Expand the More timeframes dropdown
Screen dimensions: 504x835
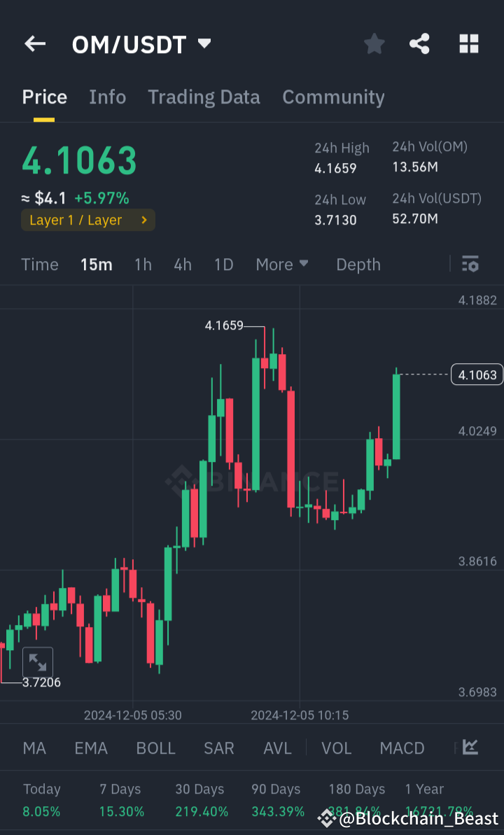point(282,264)
